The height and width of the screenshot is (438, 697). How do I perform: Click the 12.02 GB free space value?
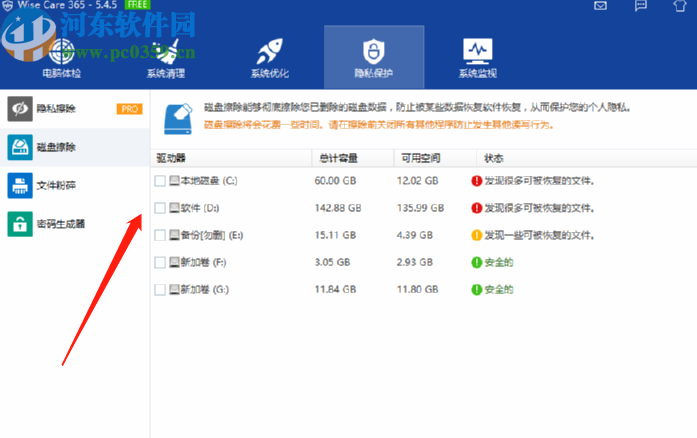point(417,181)
